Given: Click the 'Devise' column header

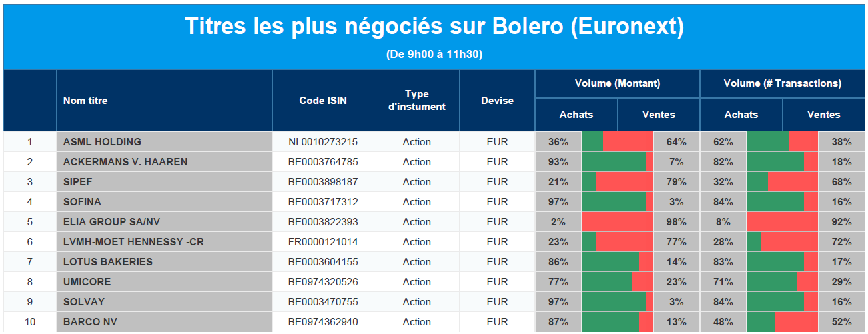Looking at the screenshot, I should [497, 101].
